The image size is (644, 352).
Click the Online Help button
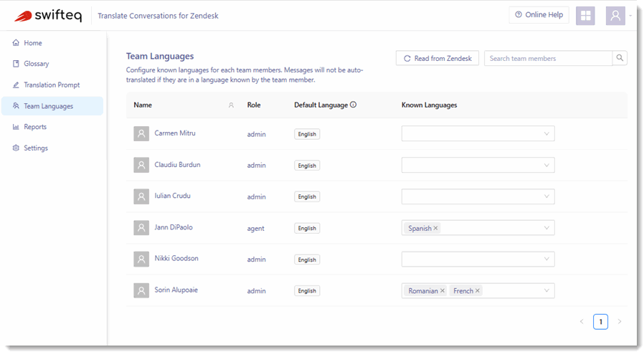[539, 15]
